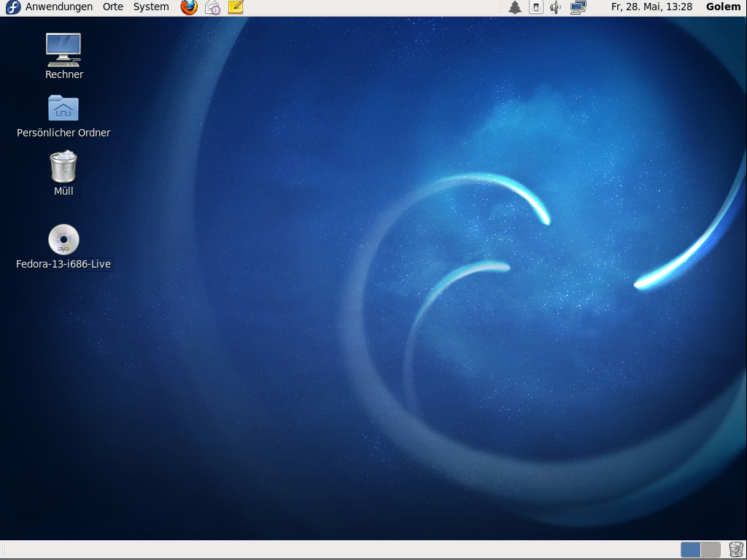747x560 pixels.
Task: Click the Fedora logo in panel
Action: click(x=13, y=7)
